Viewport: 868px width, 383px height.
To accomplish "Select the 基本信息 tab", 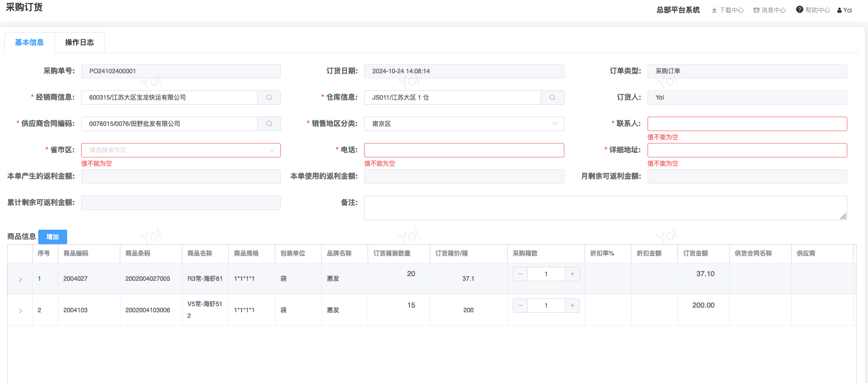I will [x=29, y=42].
